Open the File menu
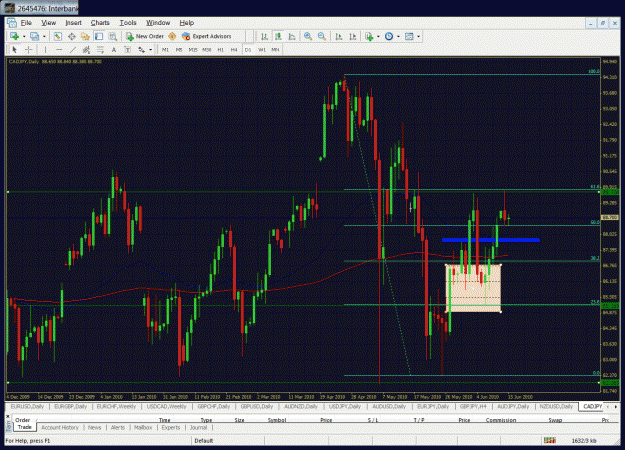The height and width of the screenshot is (450, 625). coord(26,23)
